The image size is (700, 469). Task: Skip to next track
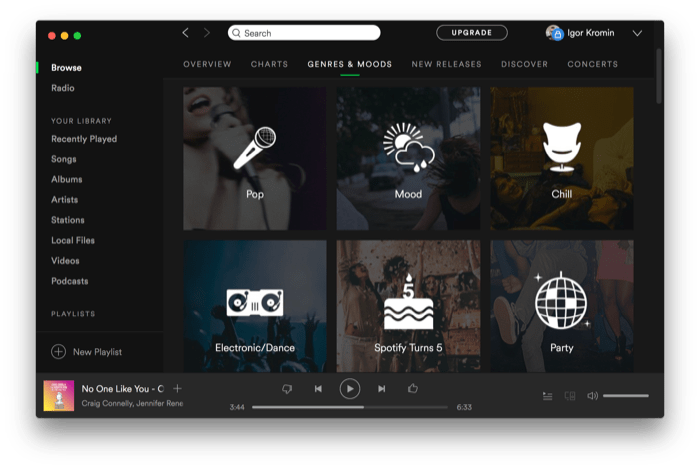tap(382, 389)
